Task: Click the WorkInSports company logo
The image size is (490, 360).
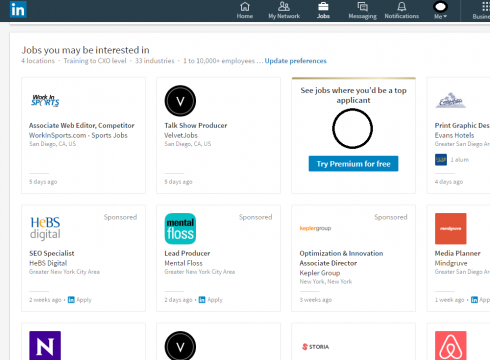Action: coord(45,100)
